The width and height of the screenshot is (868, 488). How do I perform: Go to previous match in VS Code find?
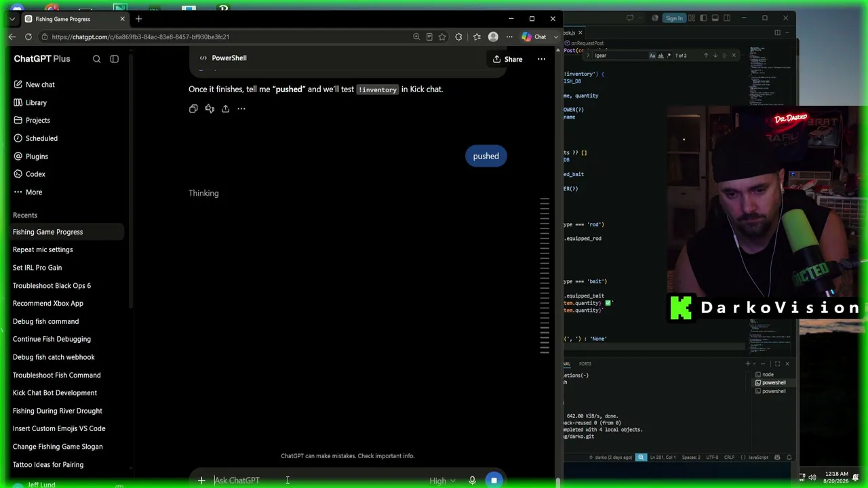click(705, 56)
